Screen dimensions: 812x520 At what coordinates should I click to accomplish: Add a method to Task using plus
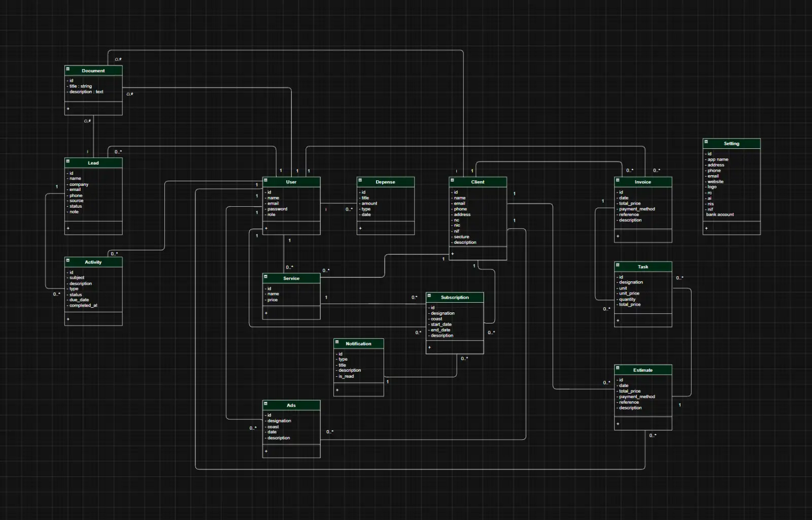tap(618, 320)
